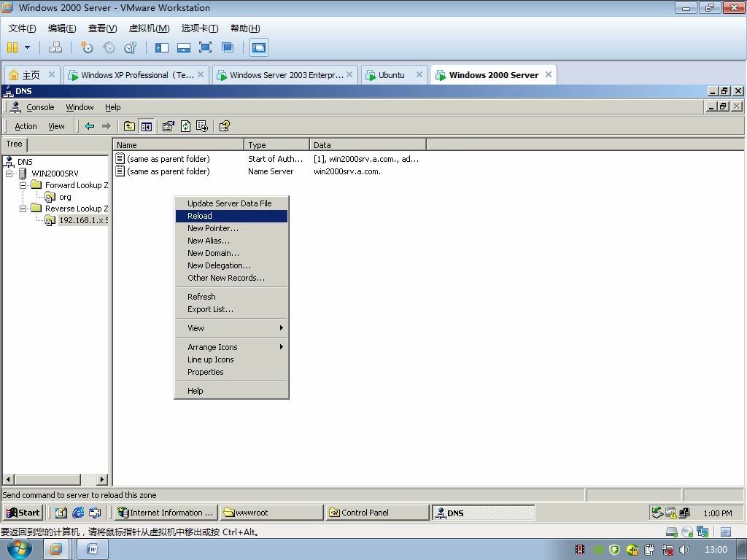Click the forward arrow in DNS toolbar
This screenshot has width=747, height=560.
pos(107,126)
